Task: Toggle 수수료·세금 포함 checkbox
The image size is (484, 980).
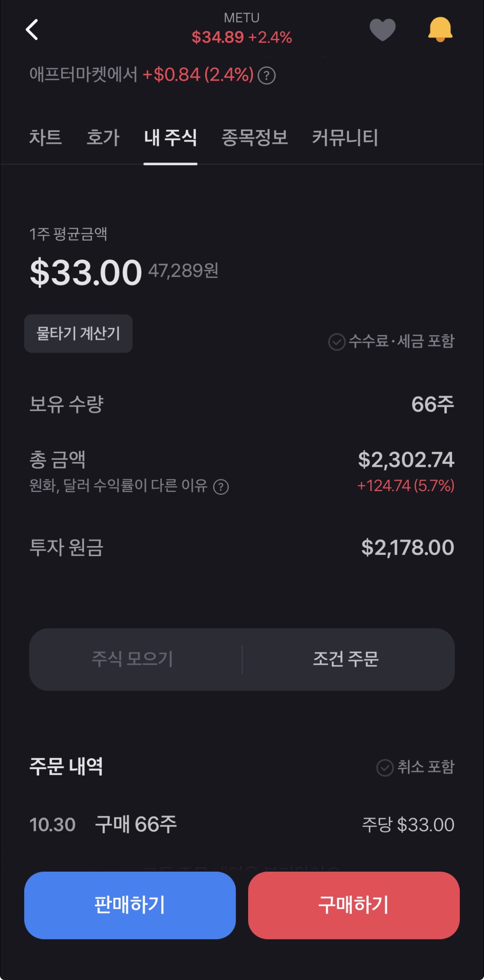Action: [337, 342]
